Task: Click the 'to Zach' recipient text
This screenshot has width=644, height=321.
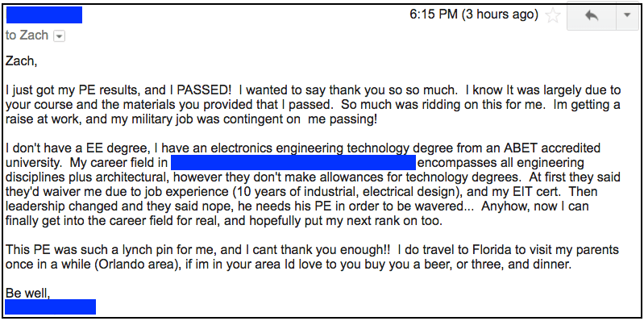Action: coord(27,35)
